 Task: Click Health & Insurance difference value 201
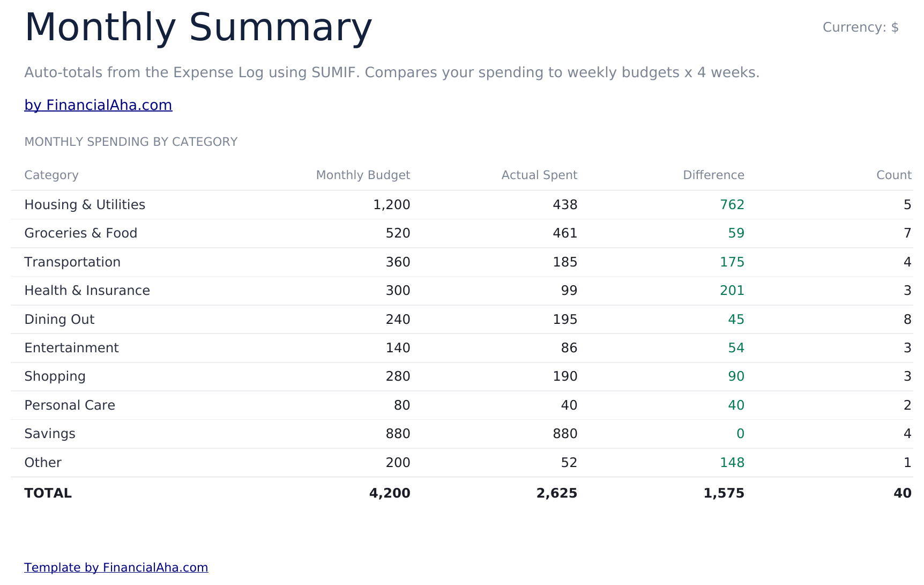click(732, 291)
